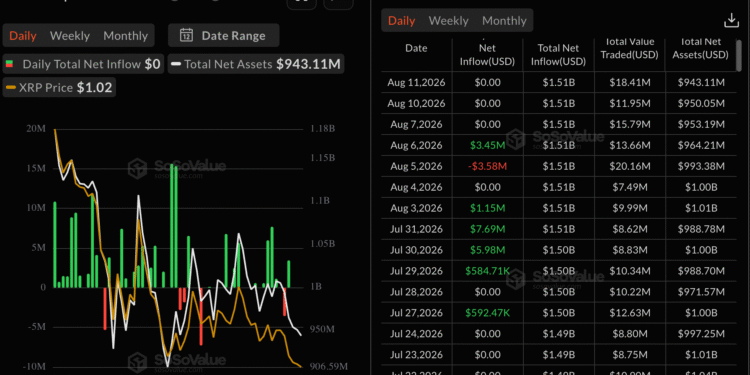Select the Monthly tab above the chart
This screenshot has height=375, width=750.
pos(126,36)
